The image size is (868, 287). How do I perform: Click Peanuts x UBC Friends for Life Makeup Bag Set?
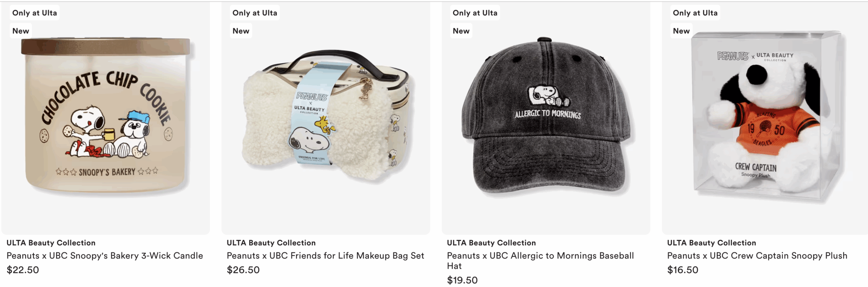(325, 255)
